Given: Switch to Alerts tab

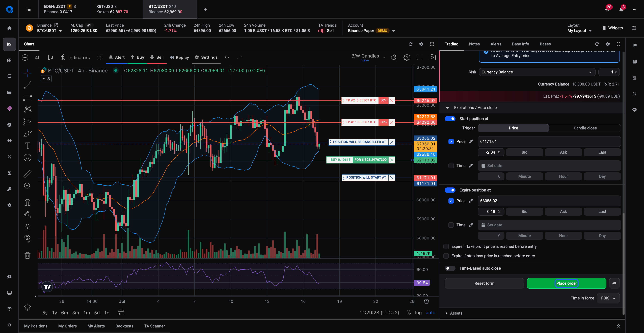Looking at the screenshot, I should point(496,44).
